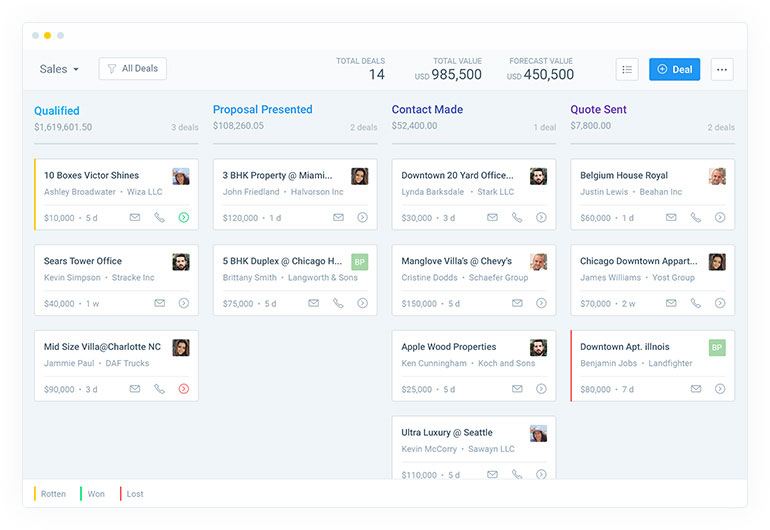Image resolution: width=770 pixels, height=530 pixels.
Task: Open Mid Size Villa@Charlotte NC deal
Action: (102, 347)
